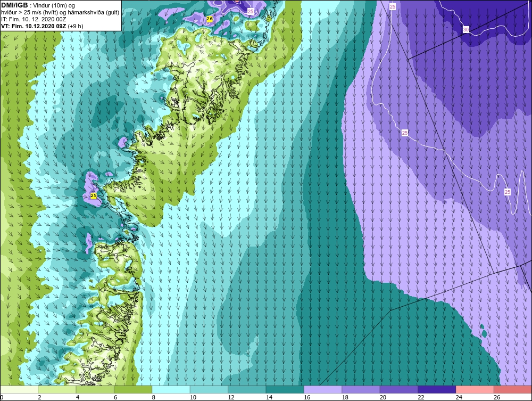Click the legend scale value 0
The height and width of the screenshot is (401, 532).
[x=2, y=397]
